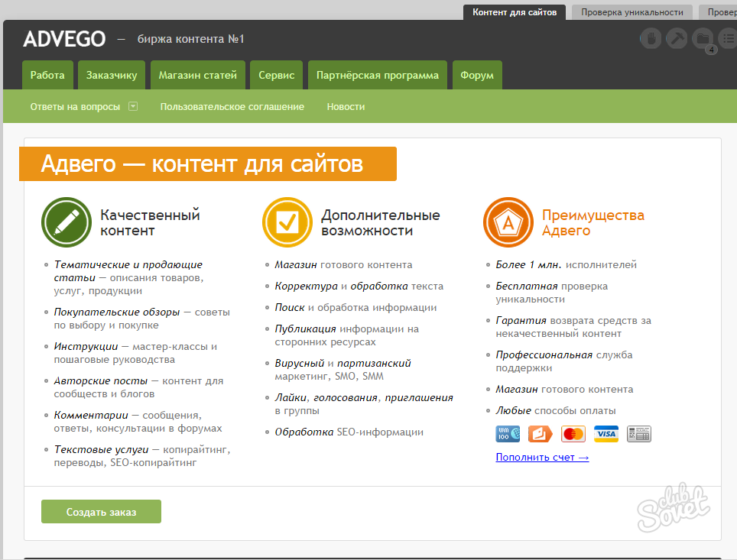Open Ответы на вопросы submenu link
Screen dimensions: 737x560
point(75,107)
